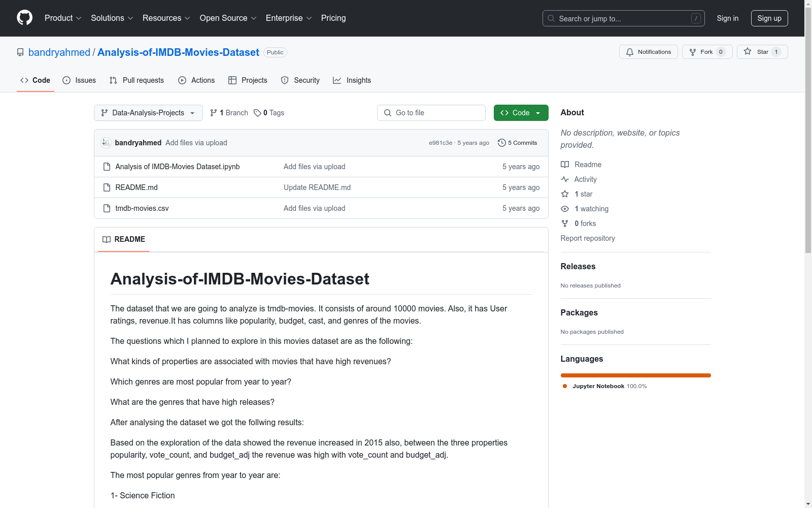Click the README book icon in header

[x=107, y=239]
